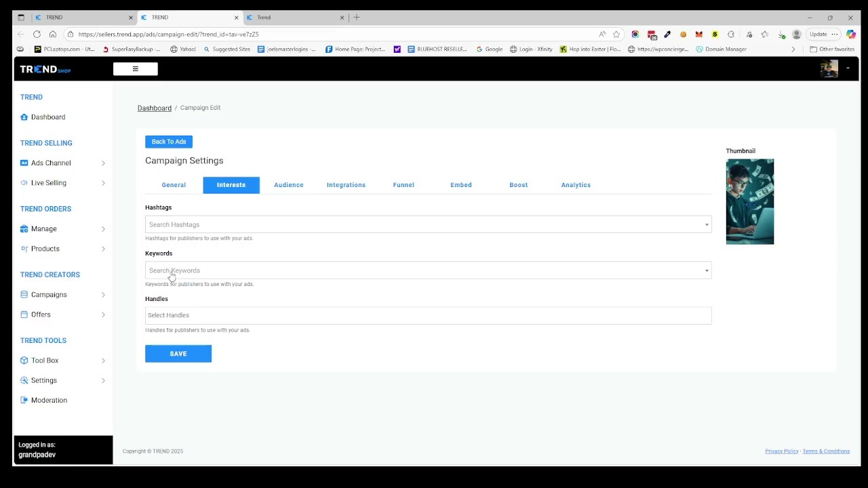This screenshot has width=868, height=488.
Task: Open the Hashtags dropdown arrow
Action: 707,225
